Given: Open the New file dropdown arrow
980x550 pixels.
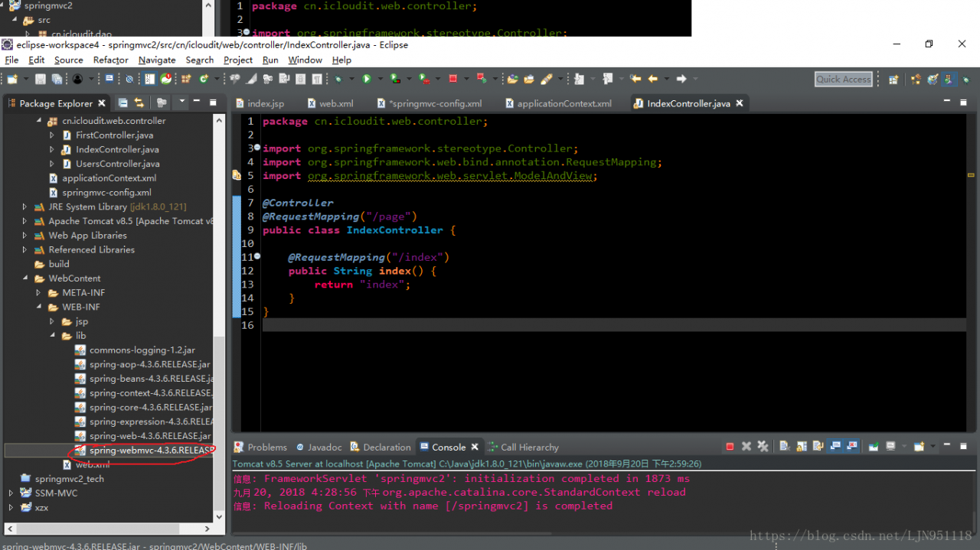Looking at the screenshot, I should coord(26,79).
